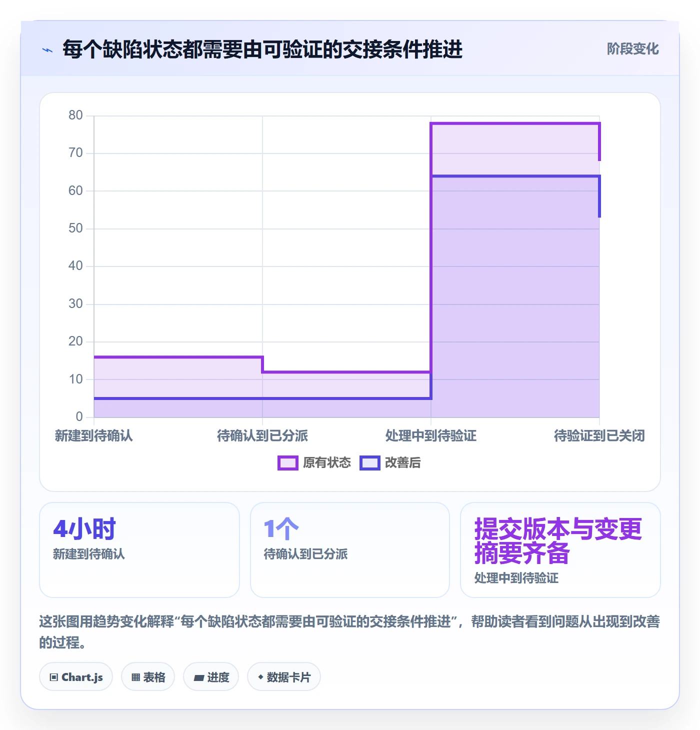Click the 待确认到已分派 x-axis label

(262, 436)
